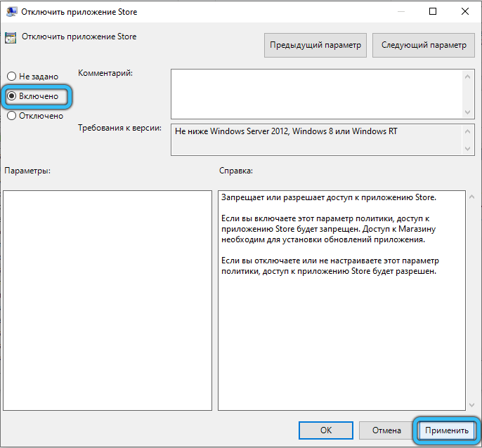Viewport: 482px width, 448px height.
Task: Click version requirements scroll-up arrow
Action: pyautogui.click(x=467, y=131)
